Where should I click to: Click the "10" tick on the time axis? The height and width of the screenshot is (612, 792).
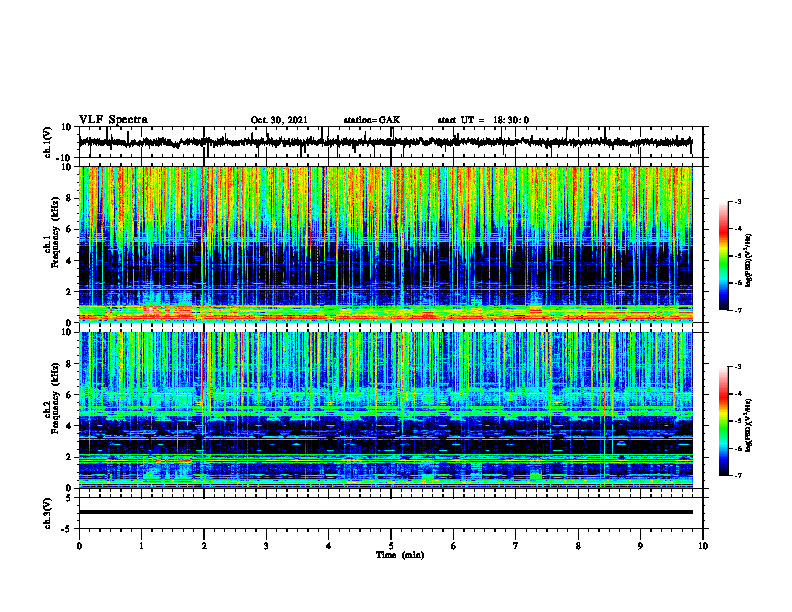pyautogui.click(x=703, y=546)
